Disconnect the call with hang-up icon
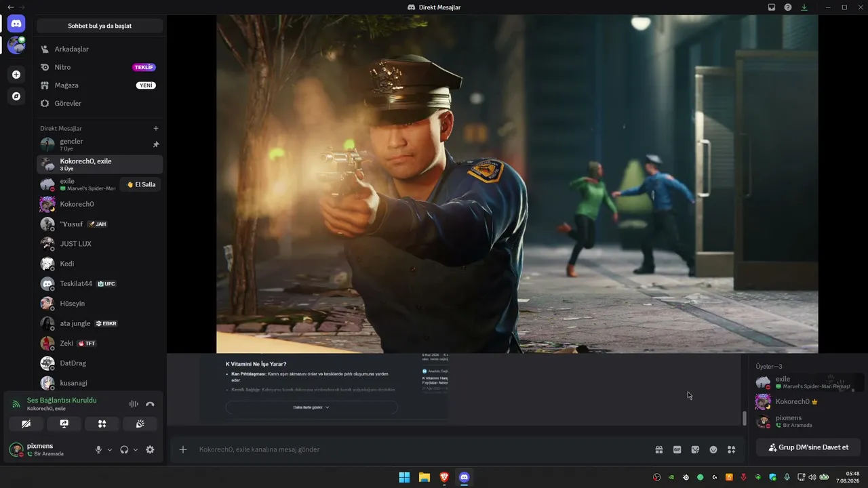The image size is (868, 488). click(x=150, y=404)
